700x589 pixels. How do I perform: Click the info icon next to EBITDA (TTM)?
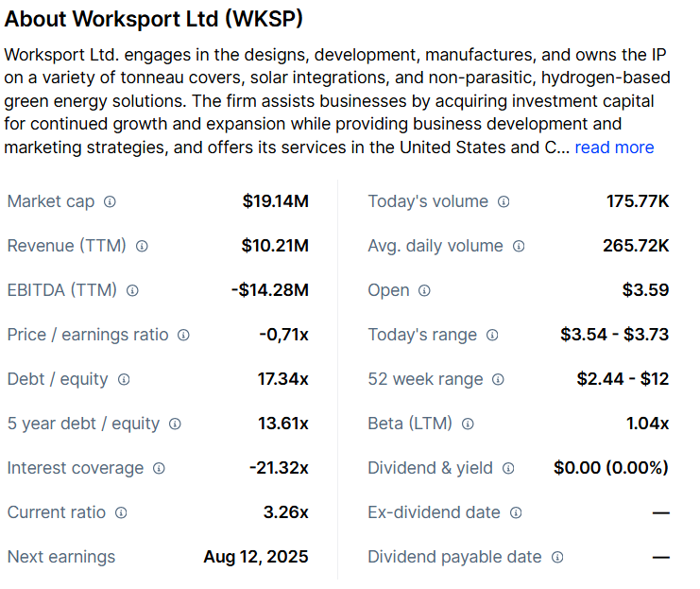132,291
